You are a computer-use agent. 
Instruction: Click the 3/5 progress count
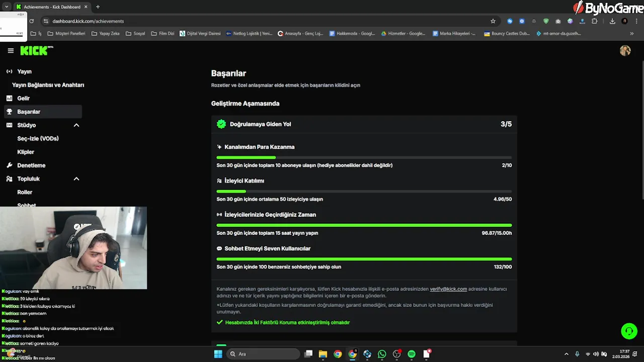[x=506, y=124]
